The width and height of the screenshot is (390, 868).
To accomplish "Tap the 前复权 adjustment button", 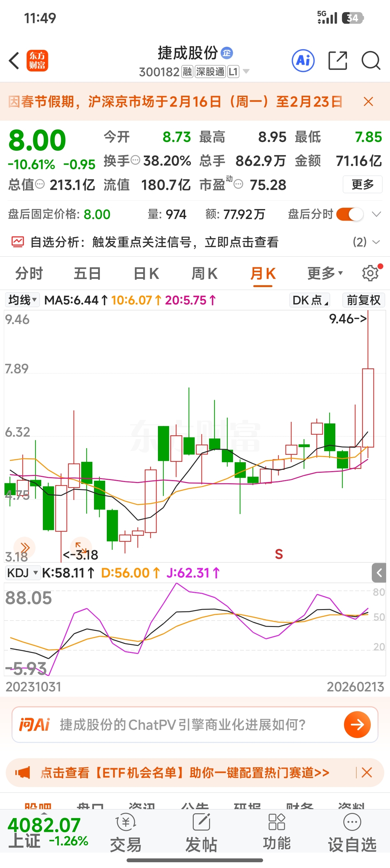I will [x=363, y=300].
